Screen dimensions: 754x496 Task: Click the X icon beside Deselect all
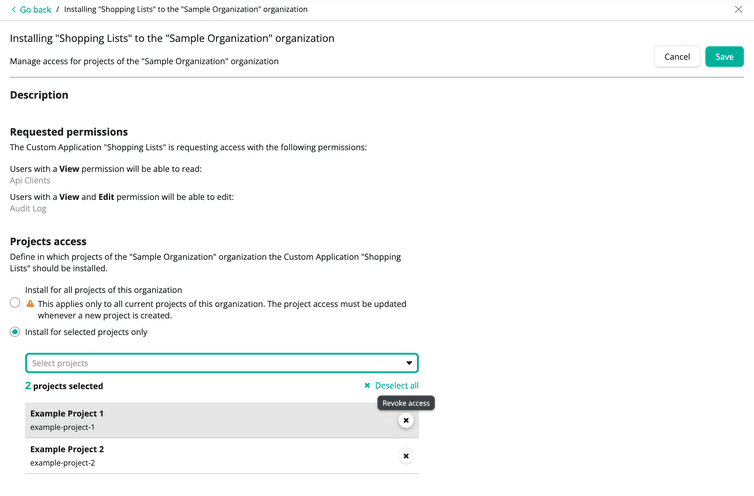click(x=367, y=385)
